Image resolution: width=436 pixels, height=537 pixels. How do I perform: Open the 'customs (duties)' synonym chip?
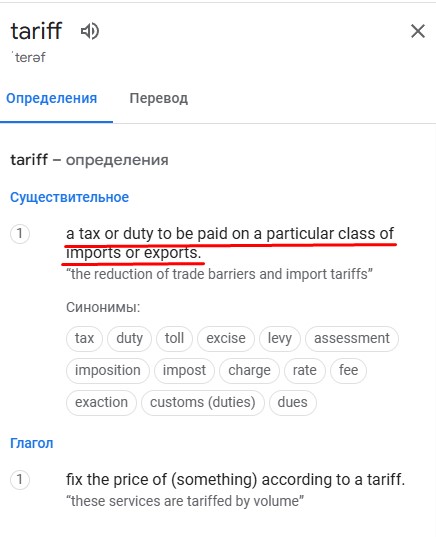pos(203,402)
